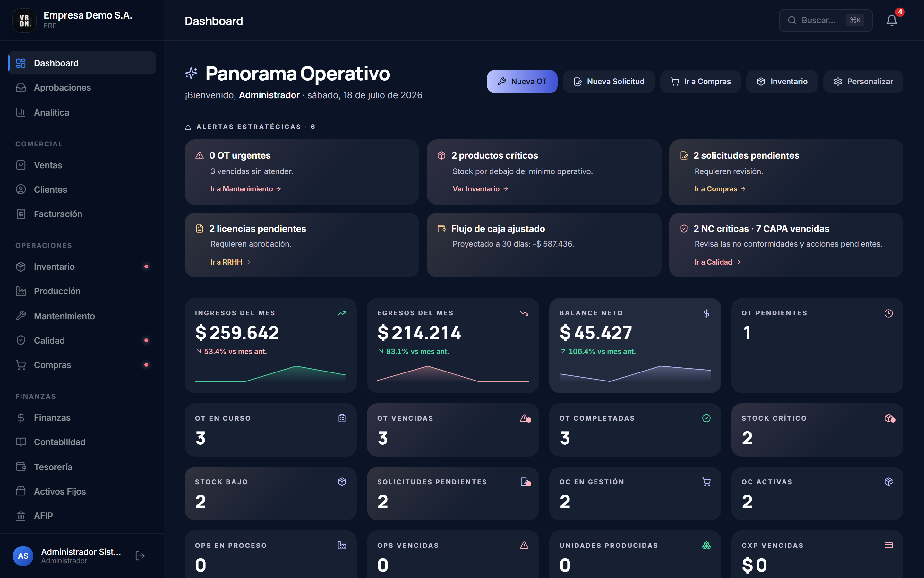Click the factory icon on OPS en proceso card

(342, 546)
